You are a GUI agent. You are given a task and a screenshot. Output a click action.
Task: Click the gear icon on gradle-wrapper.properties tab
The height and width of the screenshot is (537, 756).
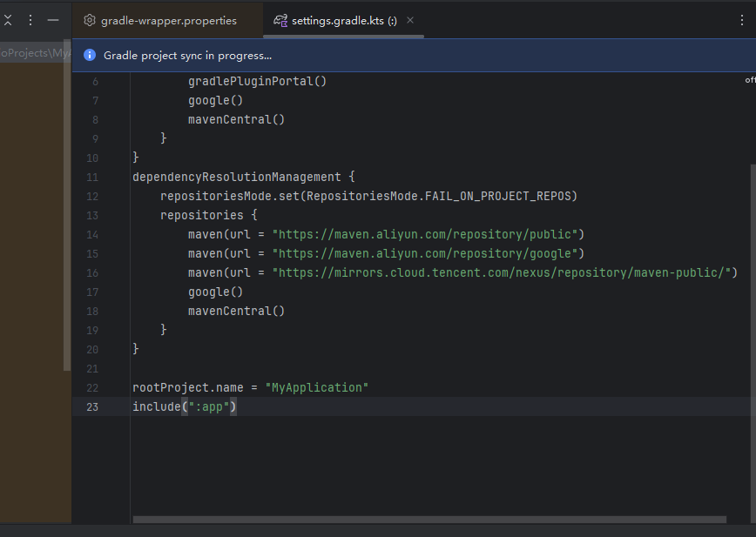tap(90, 20)
